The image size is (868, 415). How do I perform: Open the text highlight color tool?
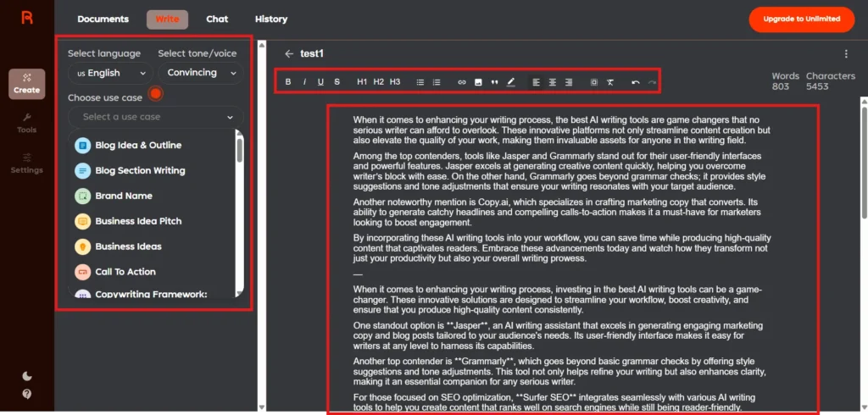(x=510, y=82)
